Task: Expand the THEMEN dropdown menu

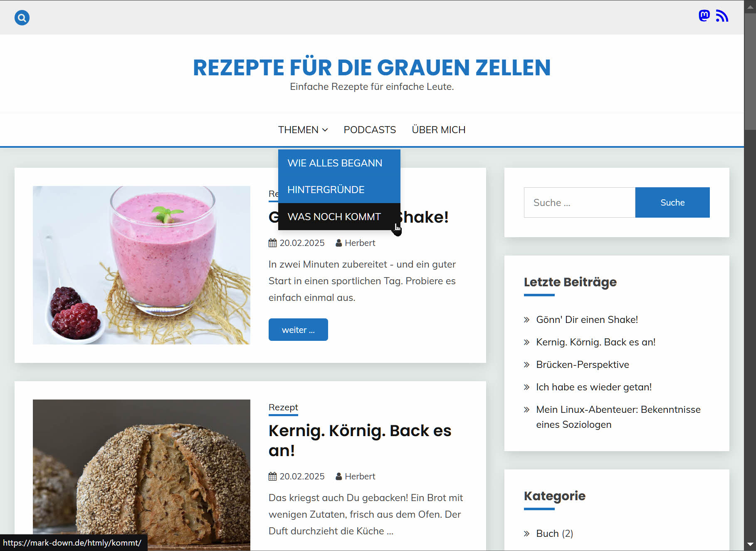Action: pyautogui.click(x=303, y=130)
